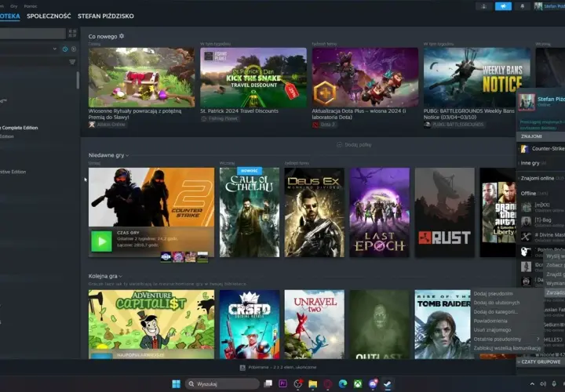This screenshot has height=392, width=565.
Task: Open Rise of the Tomb Raider cover
Action: pos(443,325)
